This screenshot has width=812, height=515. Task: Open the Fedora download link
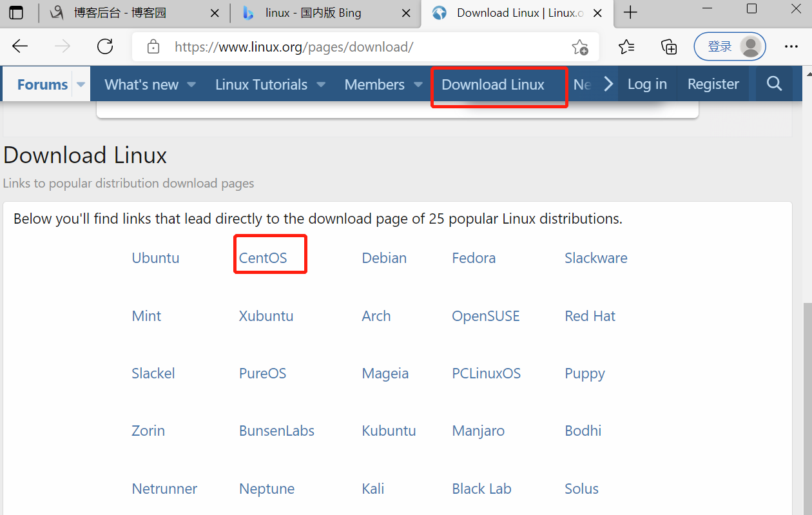pyautogui.click(x=474, y=258)
